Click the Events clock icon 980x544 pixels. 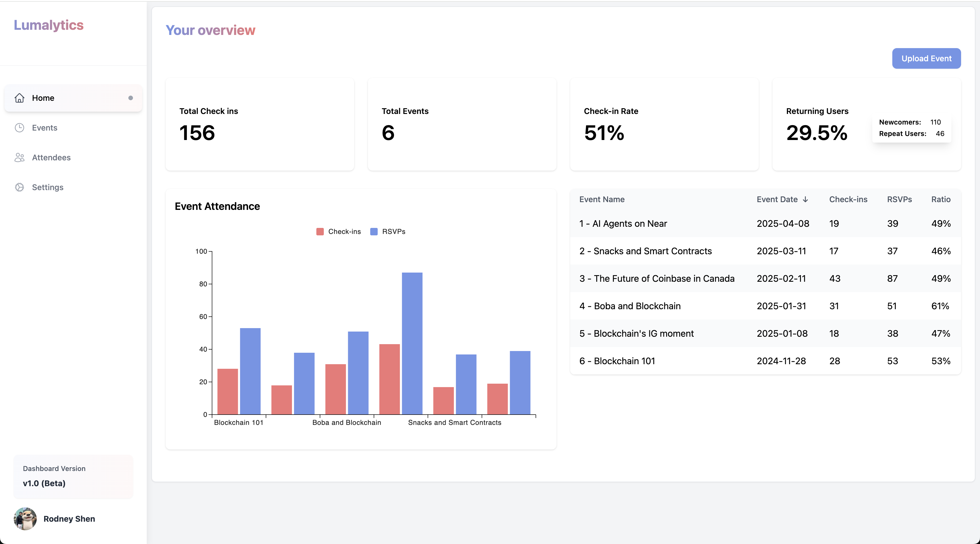(x=19, y=128)
